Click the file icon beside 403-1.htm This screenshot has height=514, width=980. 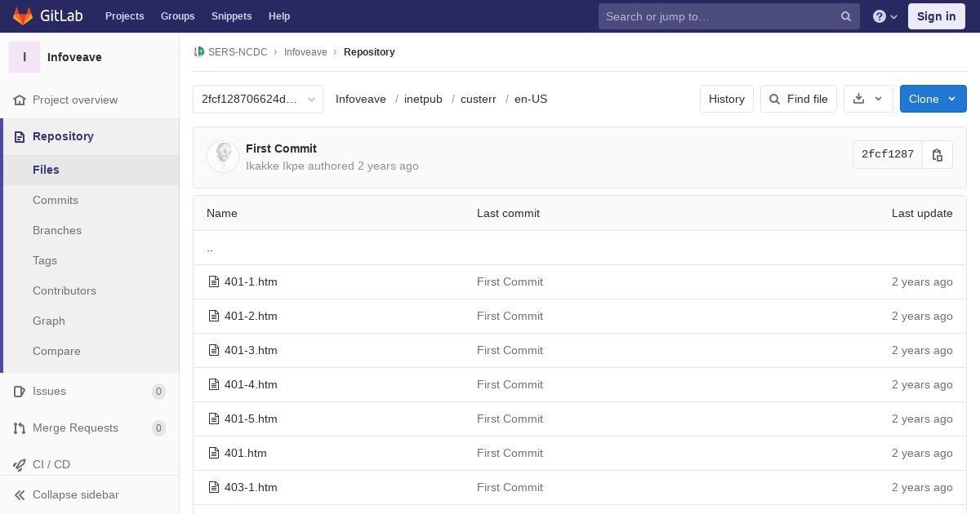[214, 488]
